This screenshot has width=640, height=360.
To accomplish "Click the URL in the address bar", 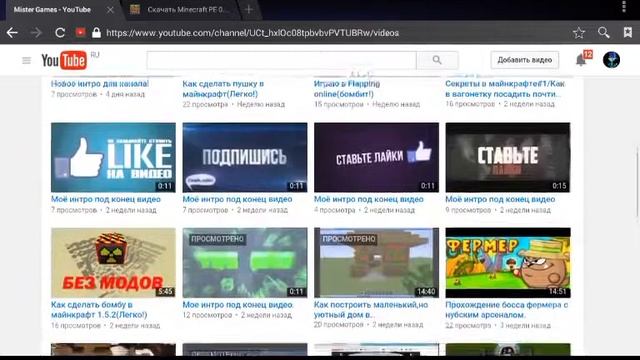I will tap(252, 33).
